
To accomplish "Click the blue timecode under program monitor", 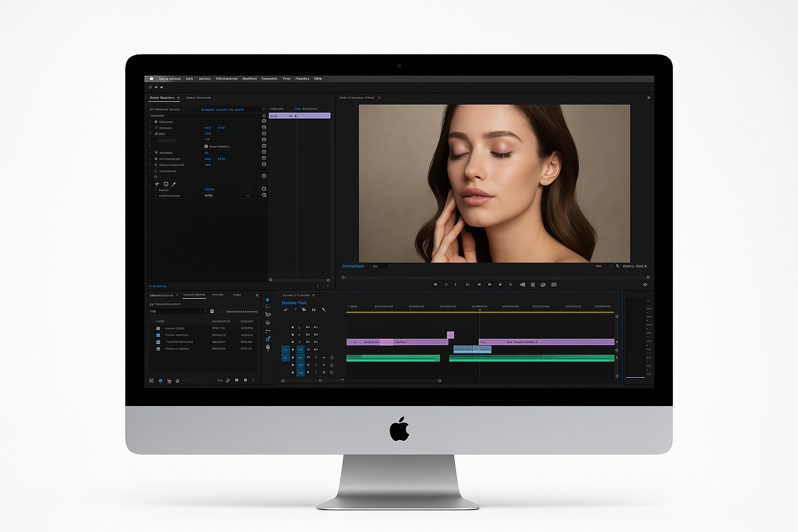I will click(x=353, y=267).
